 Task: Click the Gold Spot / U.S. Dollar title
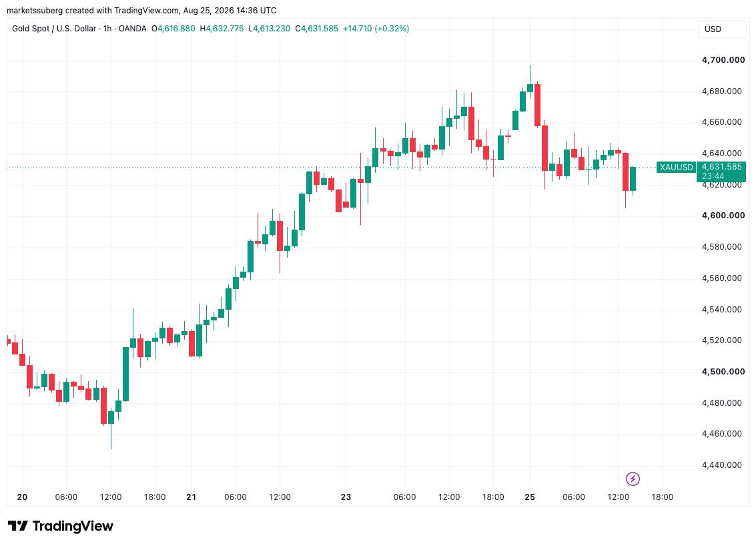[x=54, y=29]
